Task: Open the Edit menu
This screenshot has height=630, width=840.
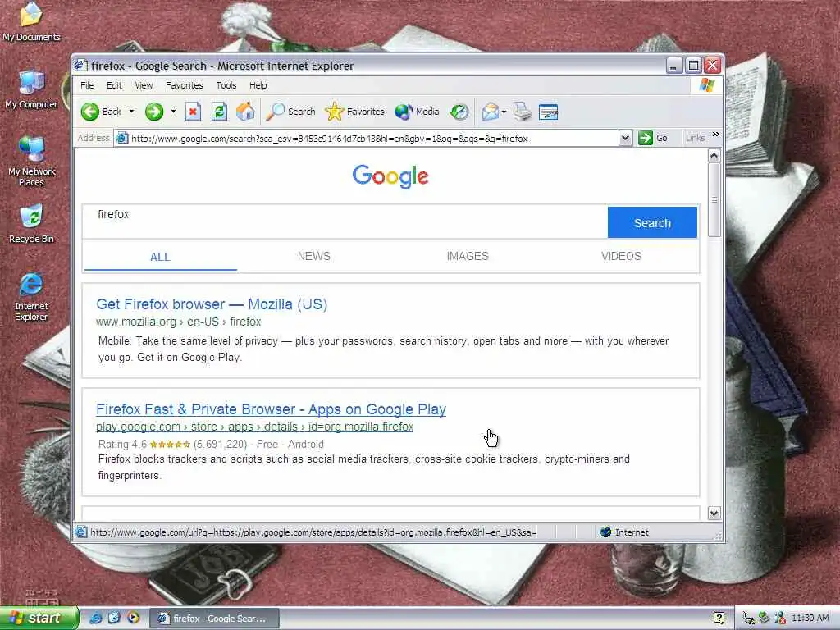Action: click(x=114, y=85)
